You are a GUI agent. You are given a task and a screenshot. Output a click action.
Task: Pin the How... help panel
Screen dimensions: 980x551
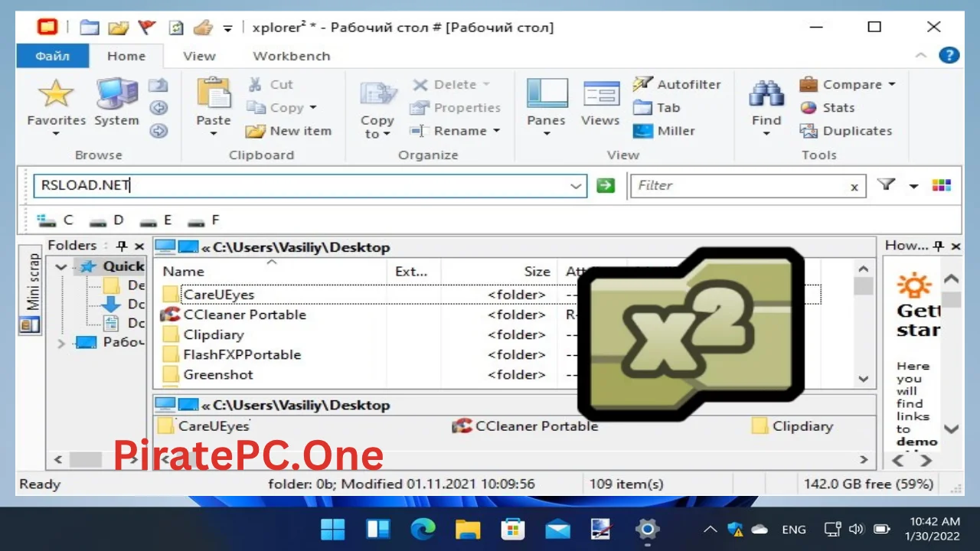[x=937, y=246]
